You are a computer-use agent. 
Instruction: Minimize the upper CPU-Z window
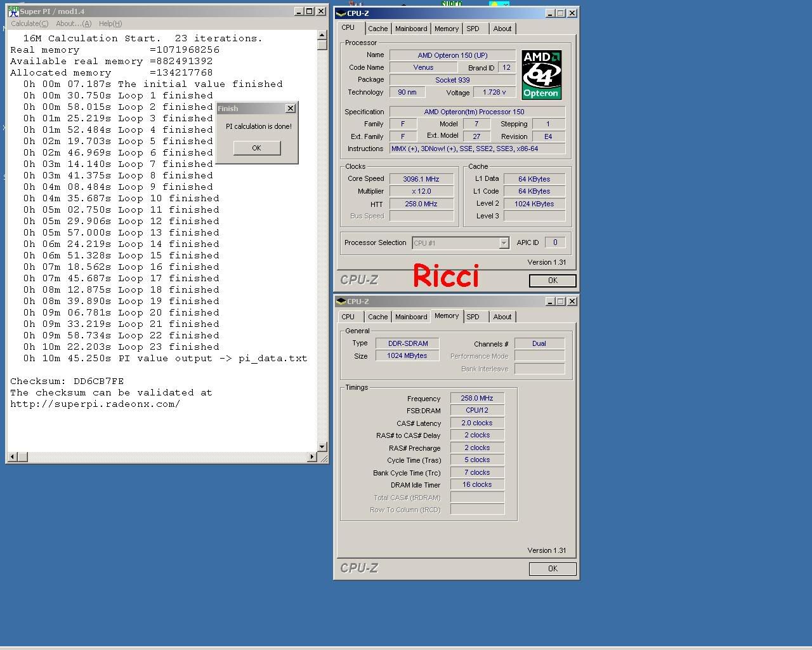pyautogui.click(x=550, y=13)
